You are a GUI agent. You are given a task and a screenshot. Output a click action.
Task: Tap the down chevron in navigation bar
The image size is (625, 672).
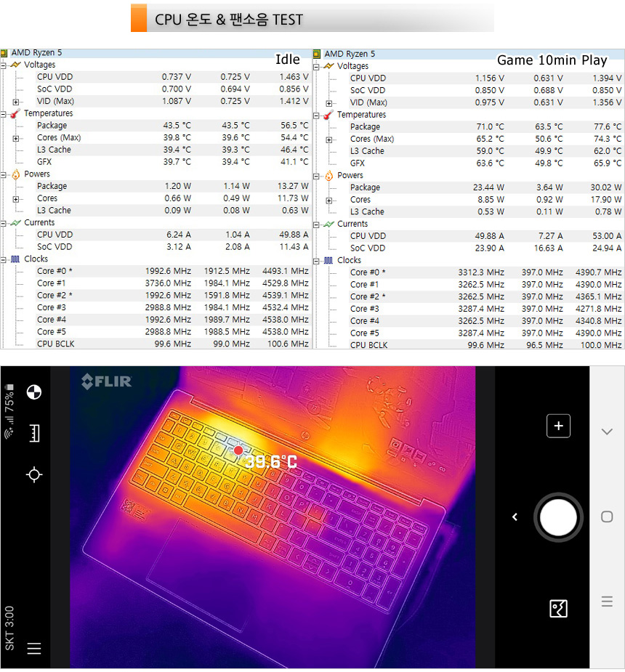point(607,432)
